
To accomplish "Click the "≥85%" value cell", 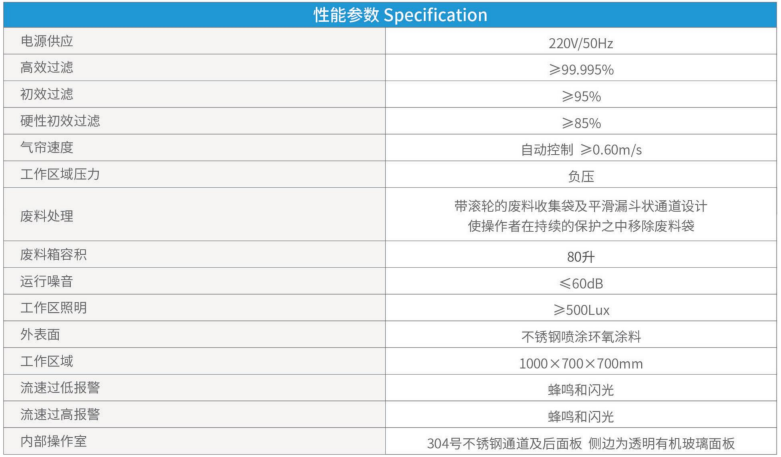I will [581, 123].
